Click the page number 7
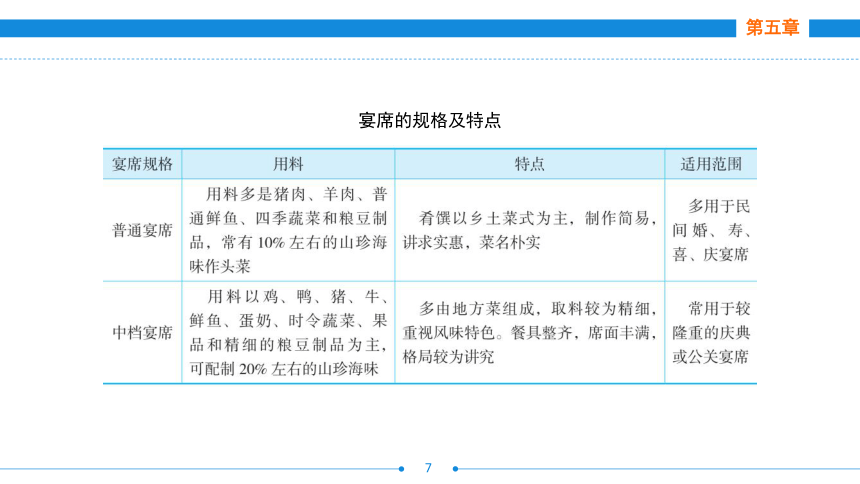 [428, 468]
